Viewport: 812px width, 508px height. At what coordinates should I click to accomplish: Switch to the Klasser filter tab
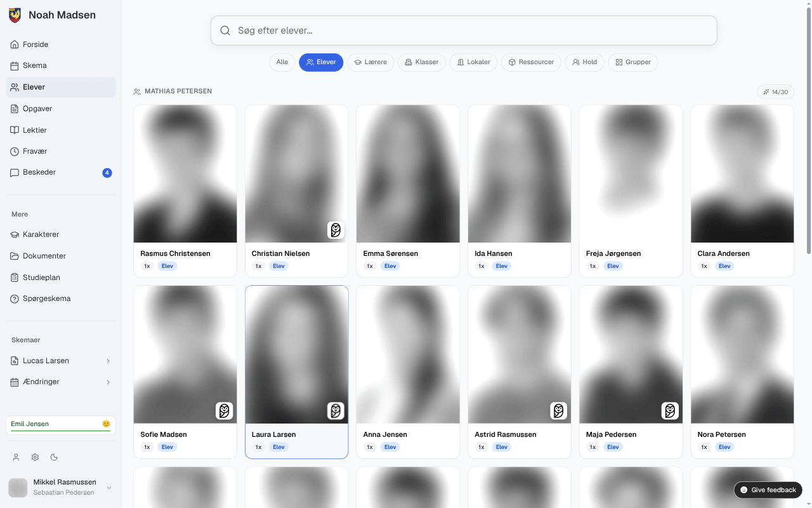(x=422, y=62)
